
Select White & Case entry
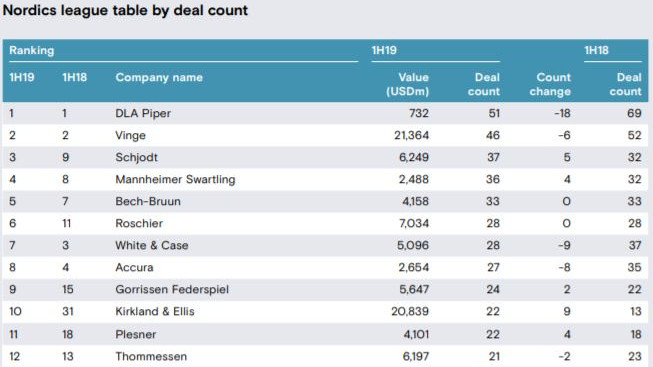click(x=152, y=245)
